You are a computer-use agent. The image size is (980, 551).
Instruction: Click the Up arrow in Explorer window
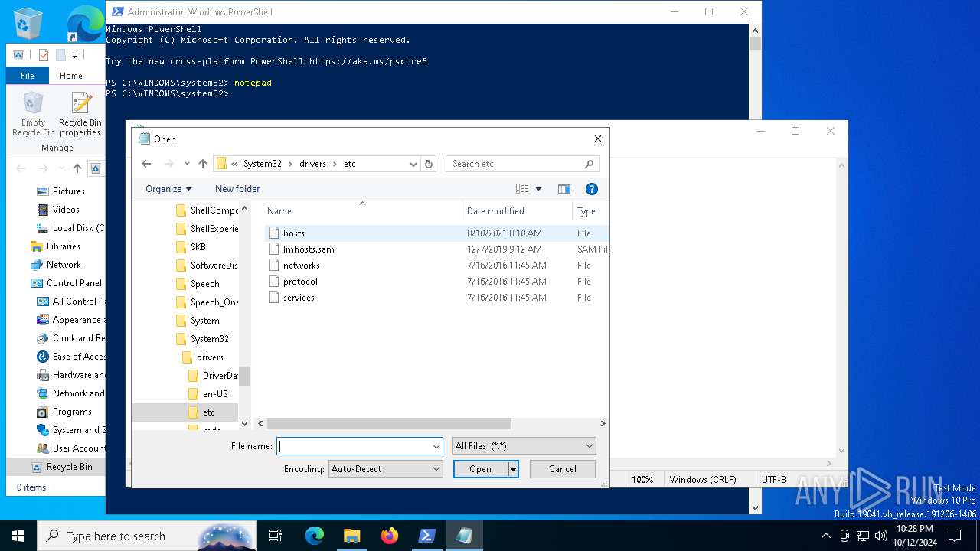pyautogui.click(x=77, y=168)
